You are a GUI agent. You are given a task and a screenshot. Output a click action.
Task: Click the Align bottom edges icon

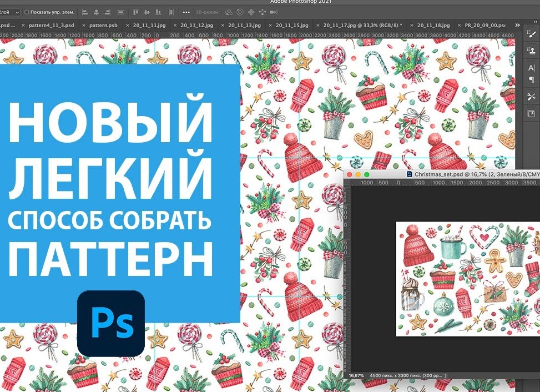158,12
